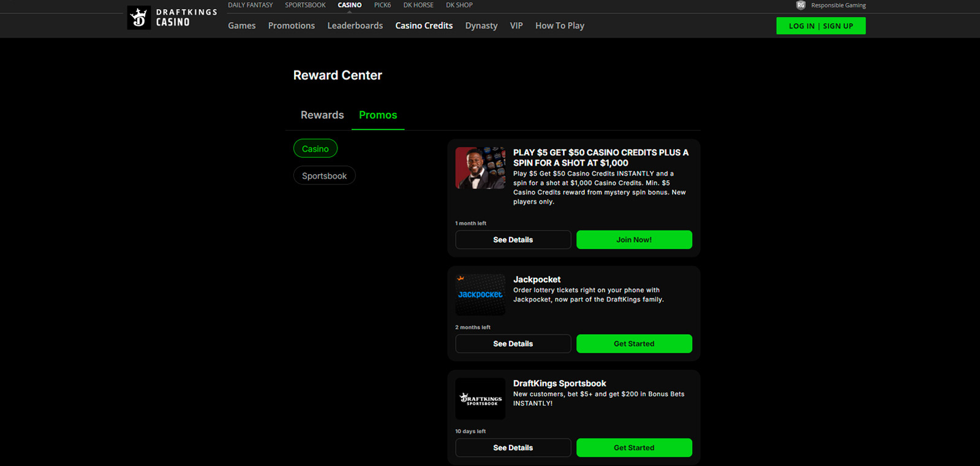
Task: Click the Join Now! button
Action: [x=634, y=240]
